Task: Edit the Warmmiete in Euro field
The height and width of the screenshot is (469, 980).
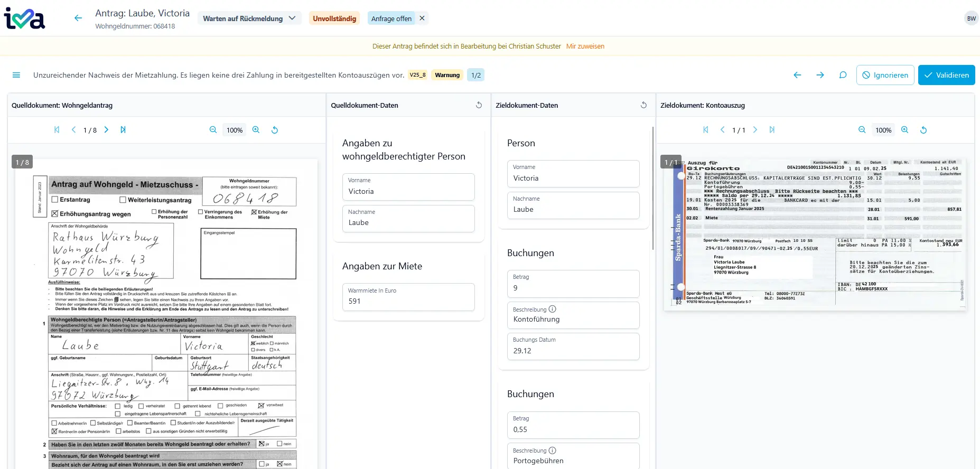Action: pos(408,301)
